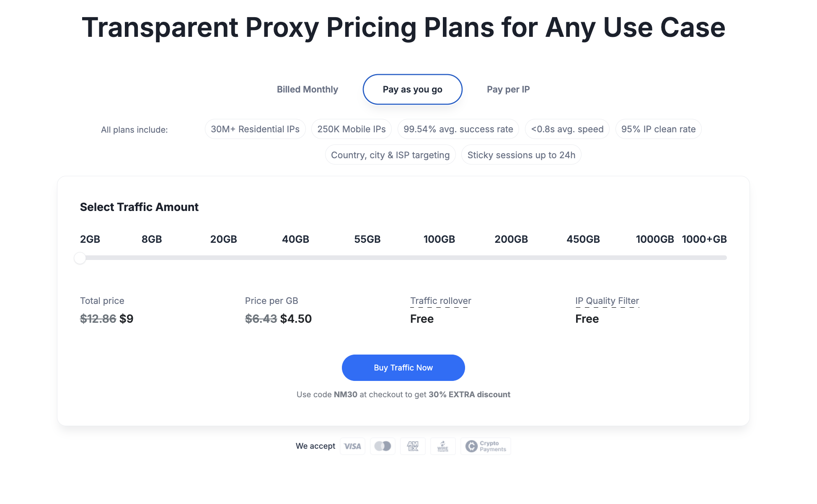This screenshot has width=817, height=504.
Task: Click the American Express icon
Action: [413, 446]
